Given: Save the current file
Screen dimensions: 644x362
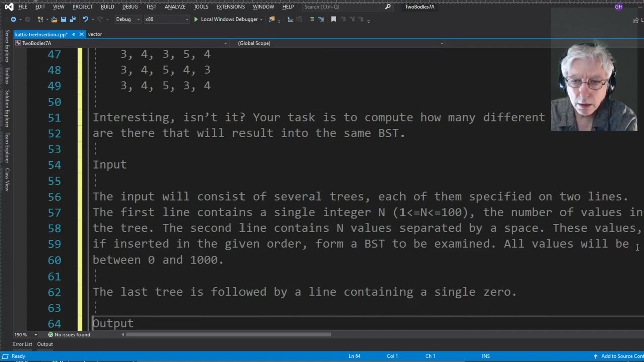Looking at the screenshot, I should [x=63, y=19].
